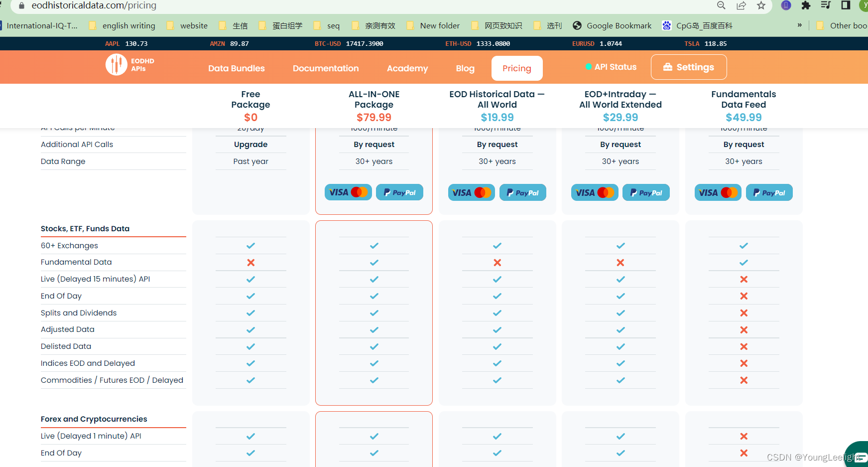
Task: Open the 'seq' bookmark folder
Action: tap(327, 26)
